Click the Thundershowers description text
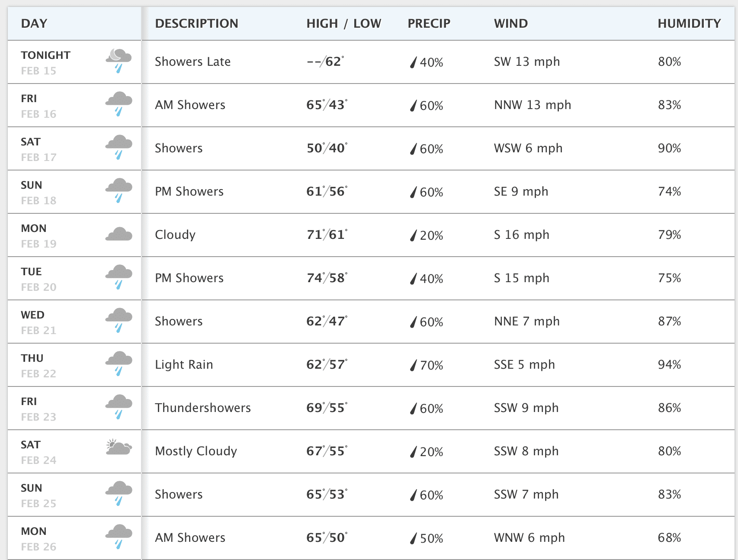 (x=203, y=408)
